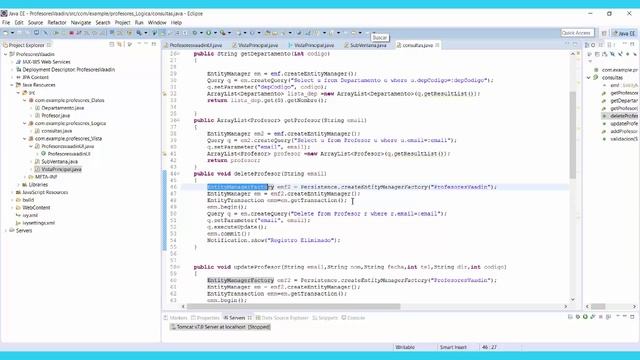Switch to the Markers tab

pos(176,318)
